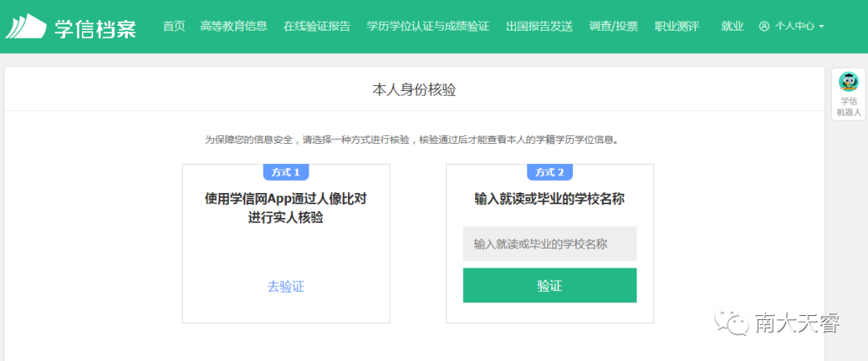The height and width of the screenshot is (361, 868).
Task: Open 就业 menu item
Action: tap(732, 26)
